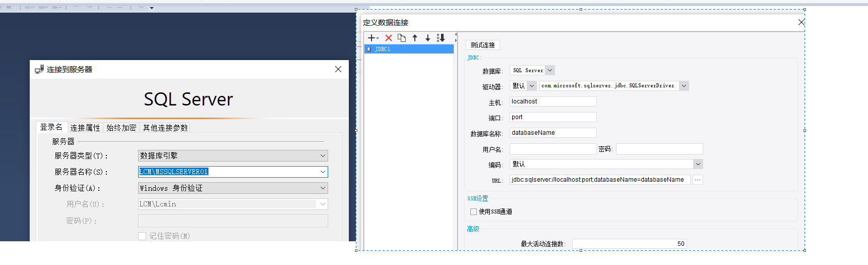Switch to the 其他连接参数 tab

click(165, 128)
